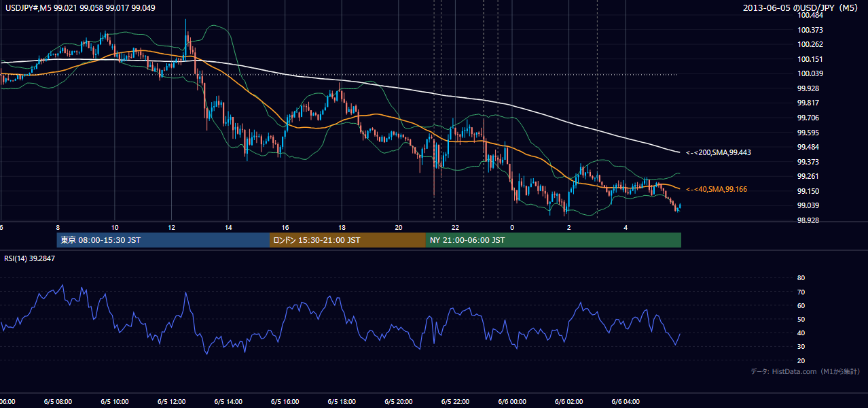Click RSI scale value 60
Screen dimensions: 868x408
click(801, 305)
